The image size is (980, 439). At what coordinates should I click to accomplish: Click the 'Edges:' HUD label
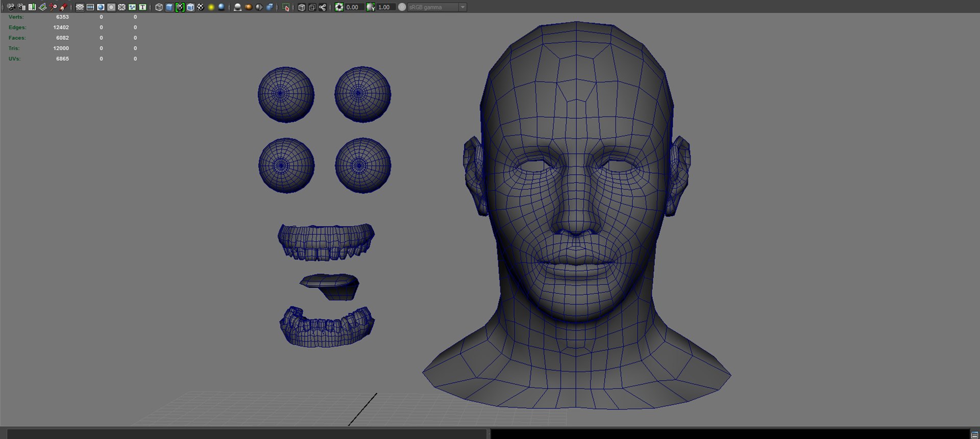click(x=17, y=28)
